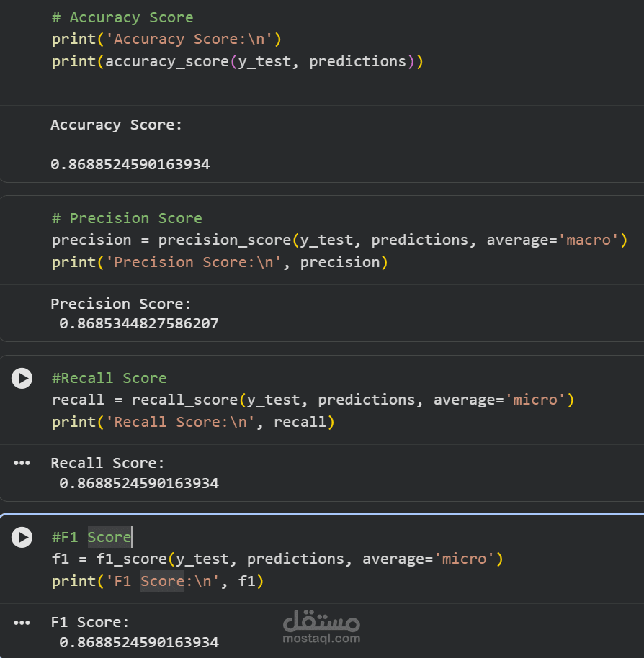Click the '# Precision Score' comment line

tap(127, 218)
